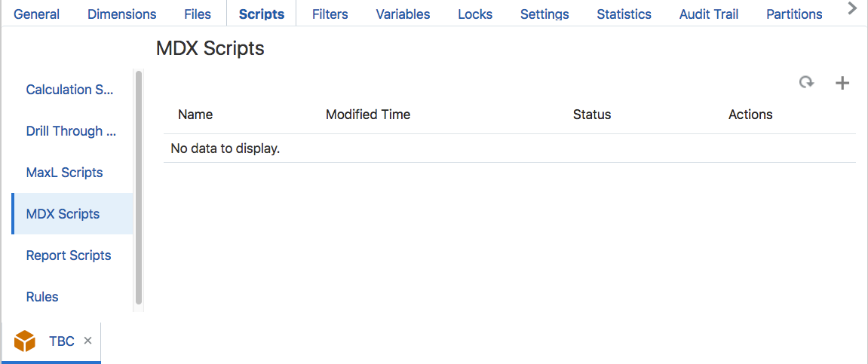Open the Variables tab
The width and height of the screenshot is (868, 364).
click(x=403, y=14)
